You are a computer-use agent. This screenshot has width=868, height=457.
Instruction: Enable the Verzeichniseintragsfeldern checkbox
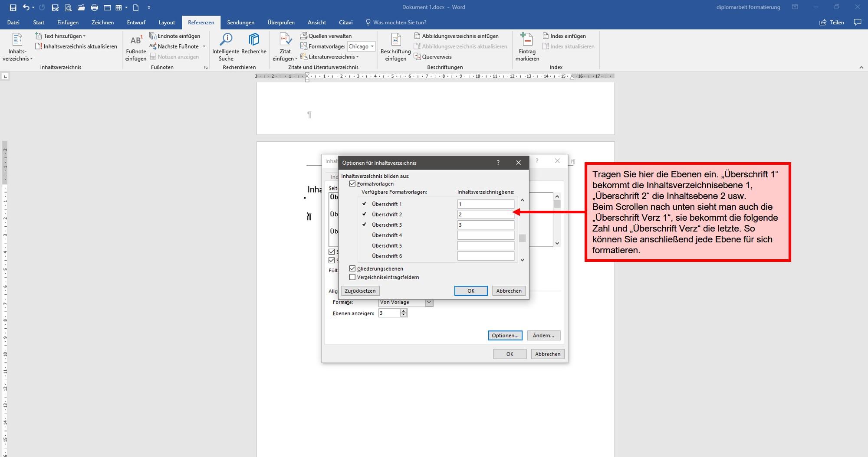[x=352, y=277]
